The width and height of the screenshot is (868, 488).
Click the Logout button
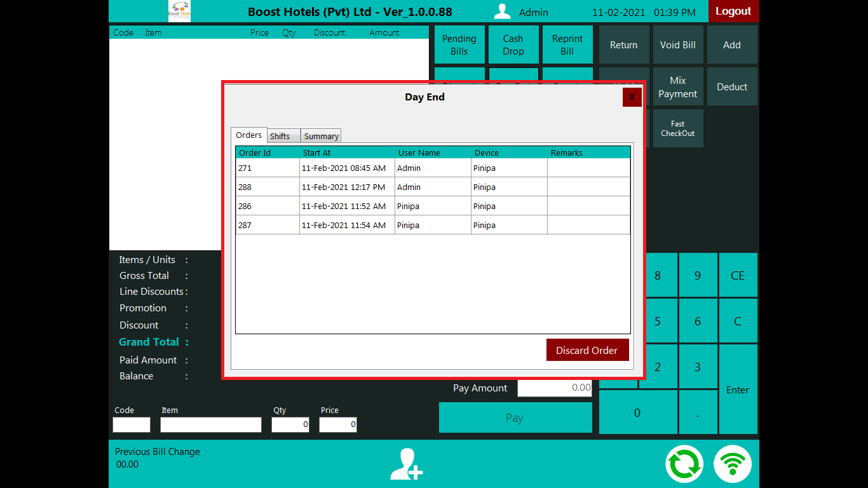point(733,11)
